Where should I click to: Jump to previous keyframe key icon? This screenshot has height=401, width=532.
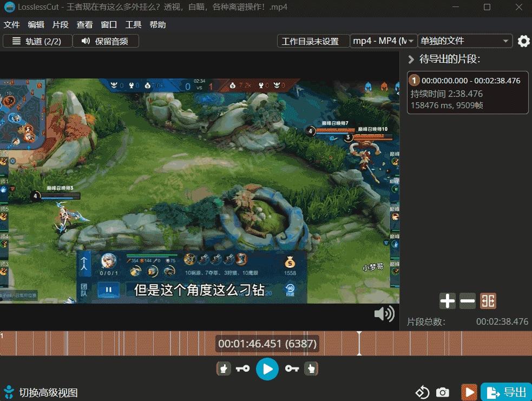(x=242, y=369)
